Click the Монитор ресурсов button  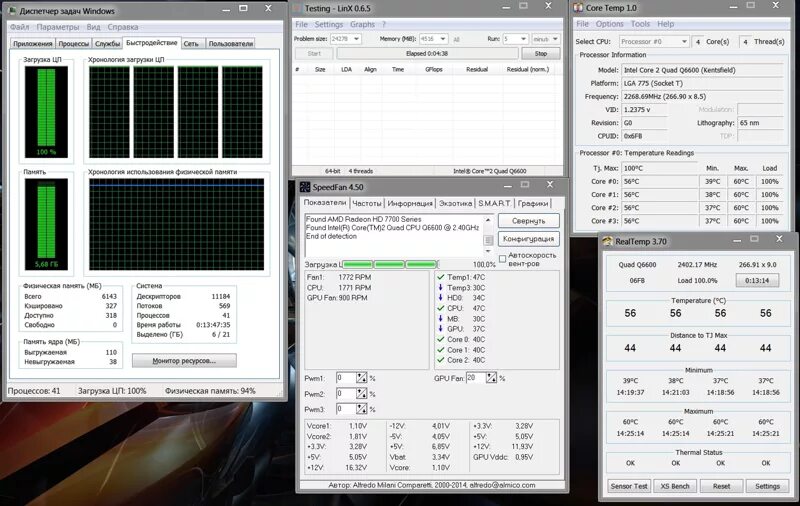click(x=184, y=361)
